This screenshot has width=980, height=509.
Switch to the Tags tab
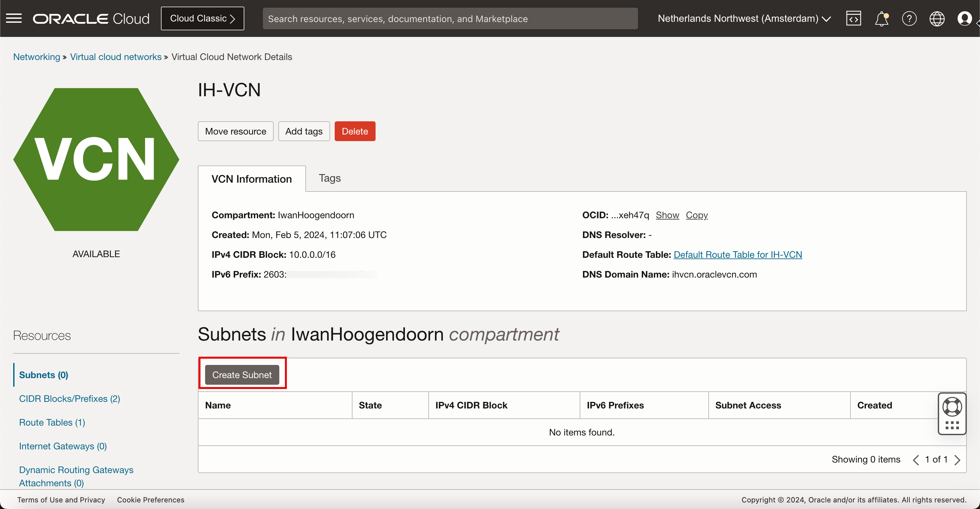point(329,178)
